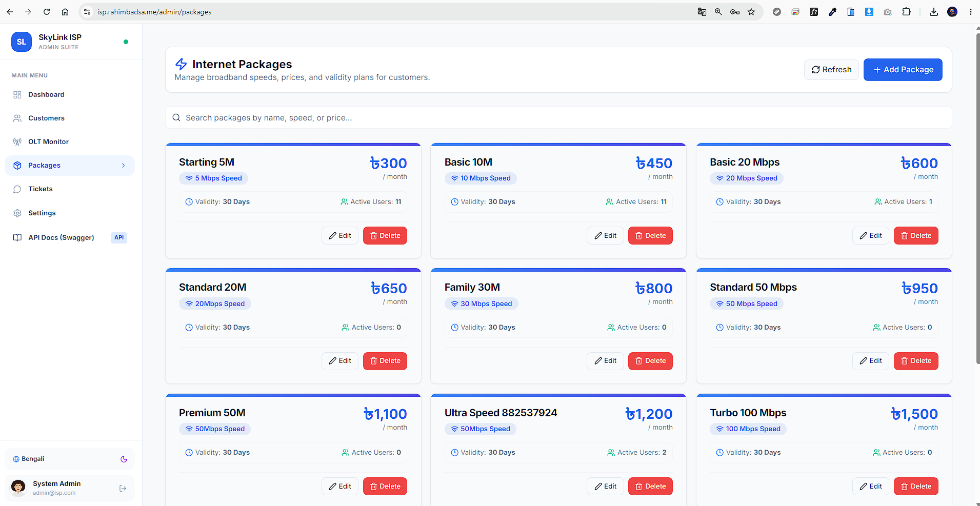Open browser zoom magnifier icon
Image resolution: width=980 pixels, height=506 pixels.
click(718, 12)
